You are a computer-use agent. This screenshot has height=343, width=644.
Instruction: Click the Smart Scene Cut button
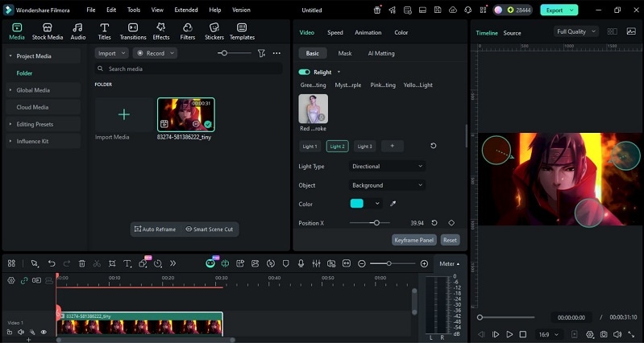coord(210,229)
